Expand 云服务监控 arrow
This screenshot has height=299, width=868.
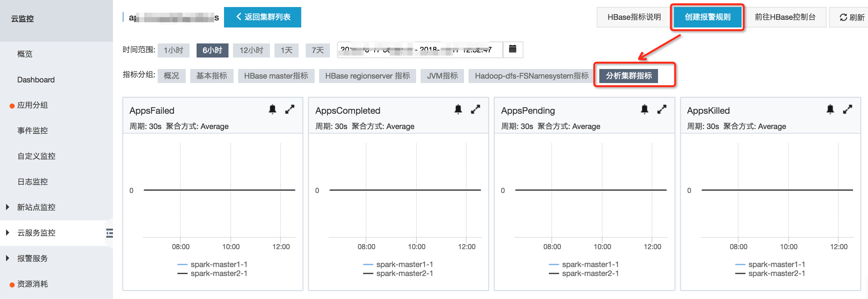coord(7,233)
